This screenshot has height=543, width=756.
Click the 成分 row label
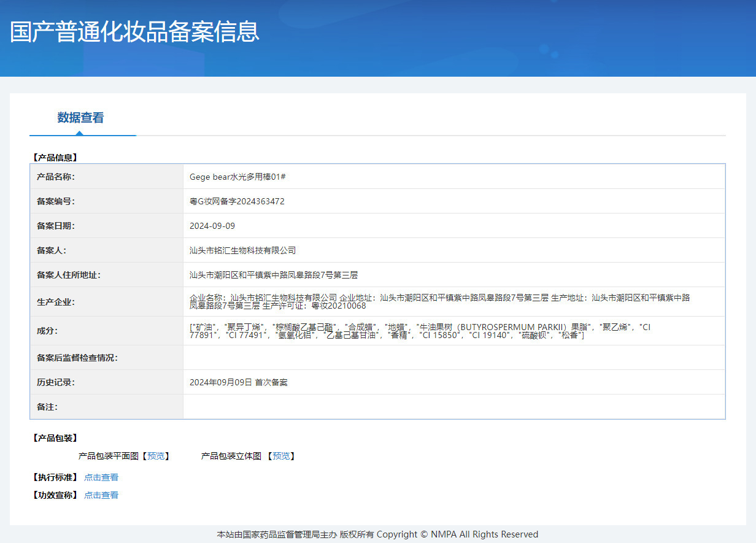pos(47,331)
